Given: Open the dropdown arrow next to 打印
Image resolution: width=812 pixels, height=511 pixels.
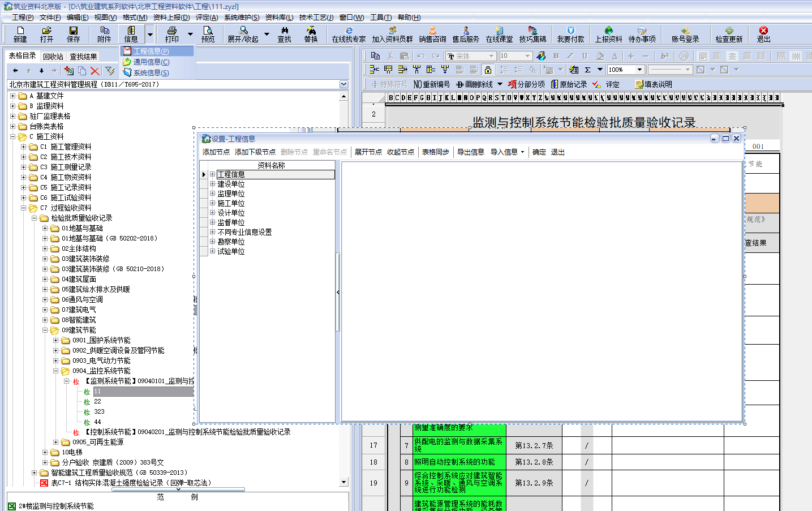Looking at the screenshot, I should (190, 34).
